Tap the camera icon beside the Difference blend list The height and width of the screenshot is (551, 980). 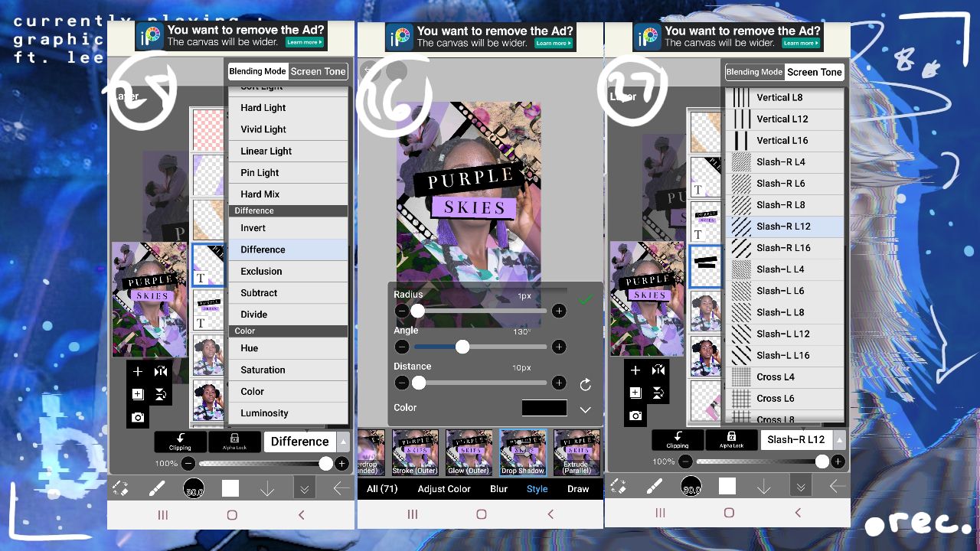(x=138, y=417)
